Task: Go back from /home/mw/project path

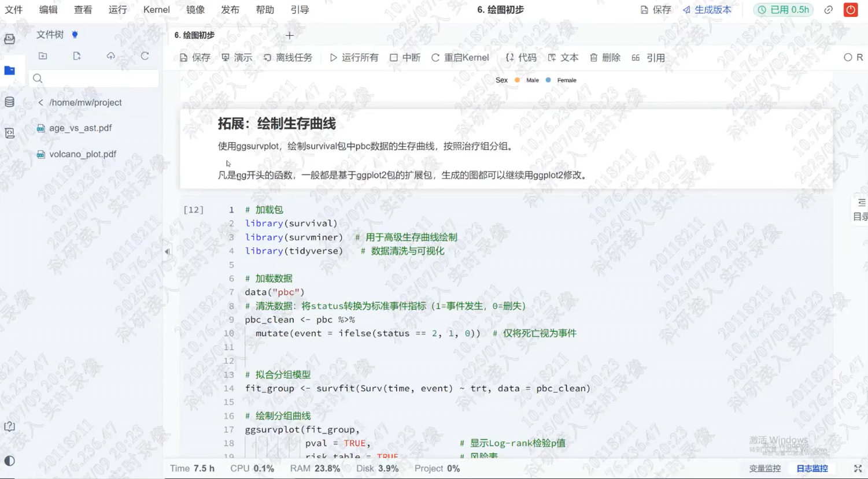Action: 40,102
